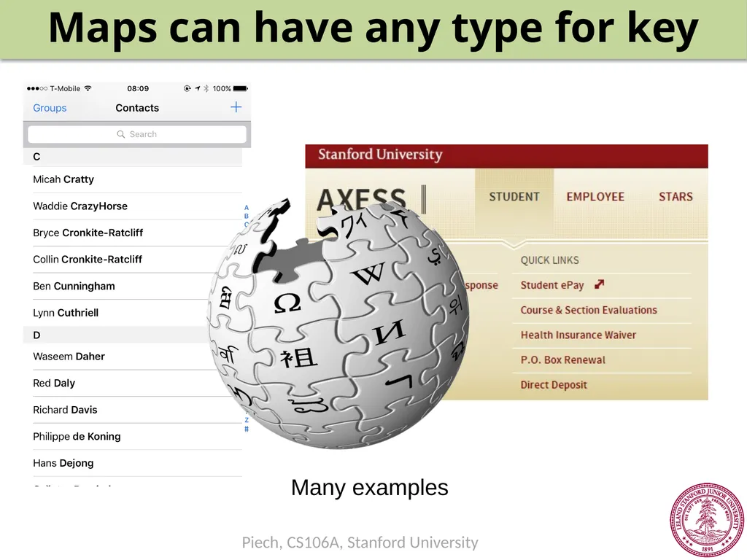747x560 pixels.
Task: Jump to Z in the contacts index
Action: click(247, 420)
